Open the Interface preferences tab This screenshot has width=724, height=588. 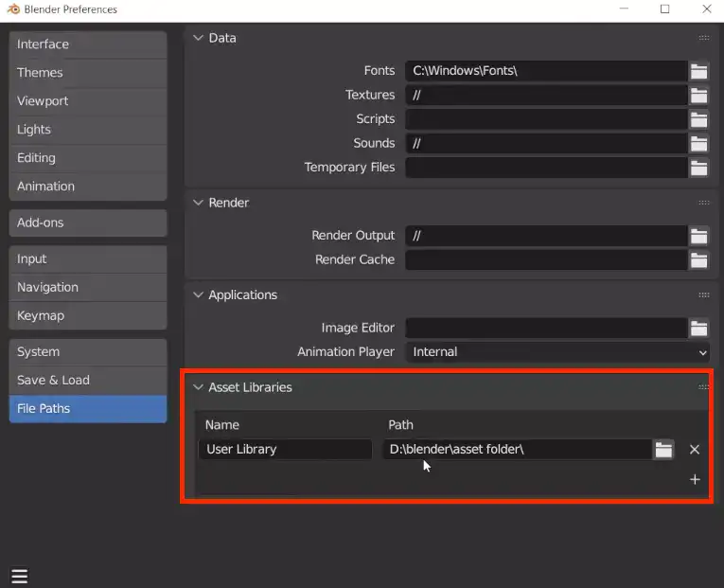(88, 45)
